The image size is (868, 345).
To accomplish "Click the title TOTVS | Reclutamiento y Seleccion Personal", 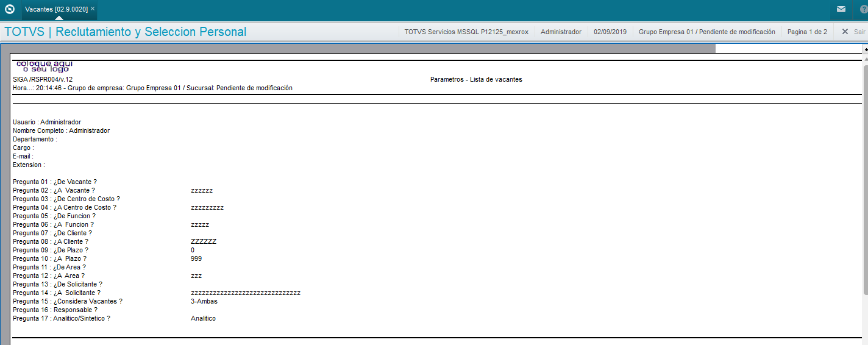I will point(125,32).
